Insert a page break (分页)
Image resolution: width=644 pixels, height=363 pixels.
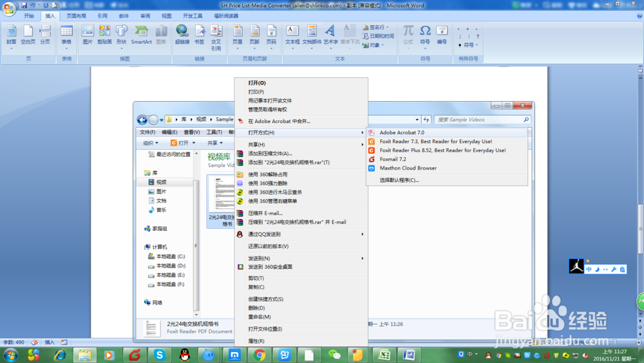coord(45,35)
